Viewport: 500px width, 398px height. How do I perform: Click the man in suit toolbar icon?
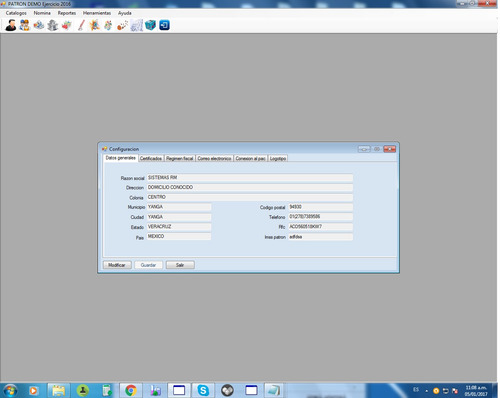pos(11,25)
